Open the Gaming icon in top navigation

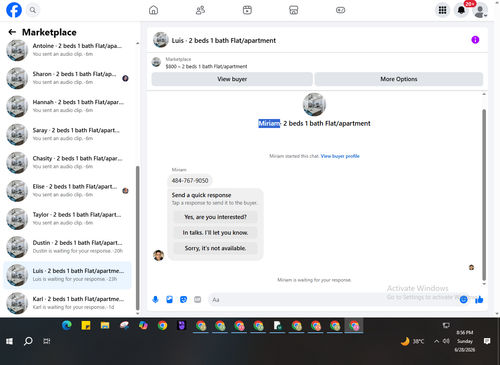click(340, 10)
